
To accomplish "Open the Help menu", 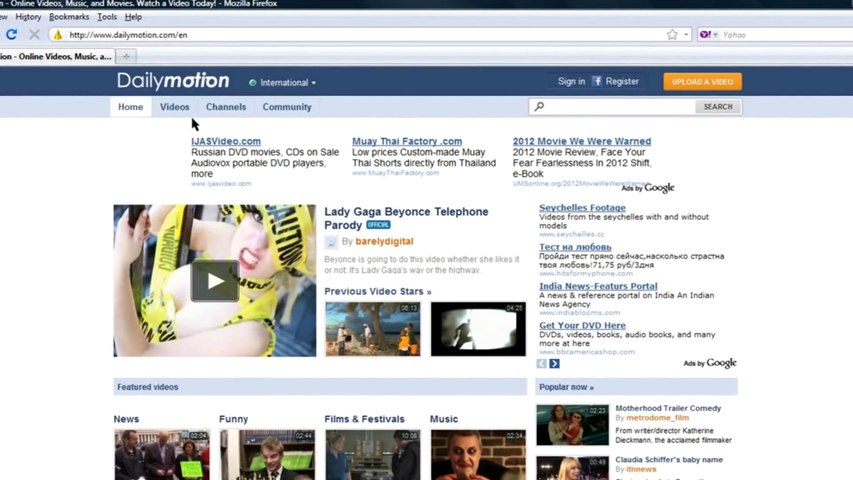I will (x=133, y=17).
